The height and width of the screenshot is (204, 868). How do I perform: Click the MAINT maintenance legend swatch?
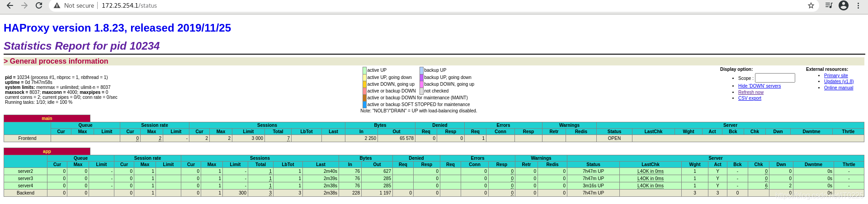pos(364,97)
